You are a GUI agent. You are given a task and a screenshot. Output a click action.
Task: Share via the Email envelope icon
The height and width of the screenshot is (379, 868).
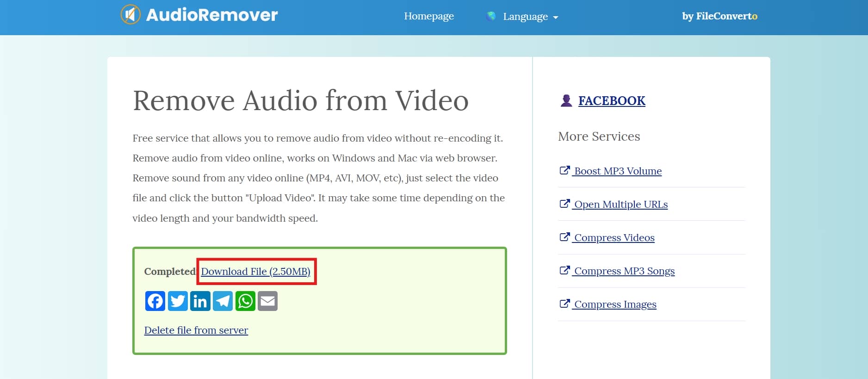click(268, 301)
